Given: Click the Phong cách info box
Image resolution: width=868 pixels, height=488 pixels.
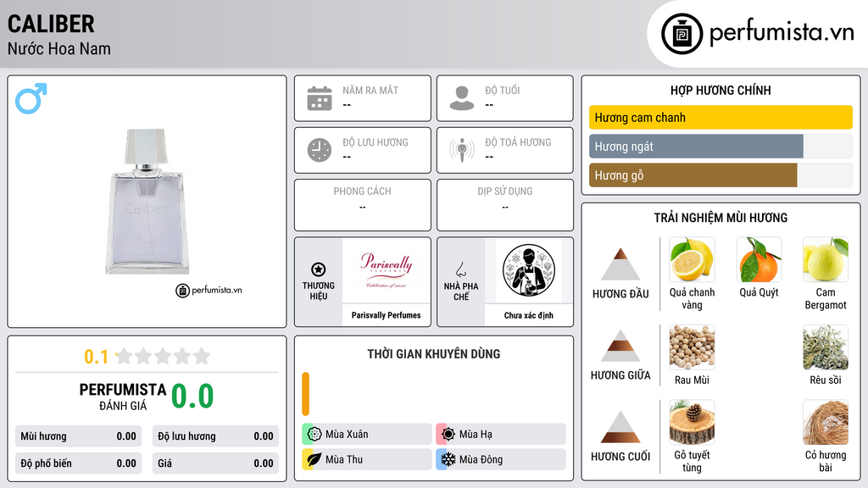Looking at the screenshot, I should pyautogui.click(x=363, y=205).
